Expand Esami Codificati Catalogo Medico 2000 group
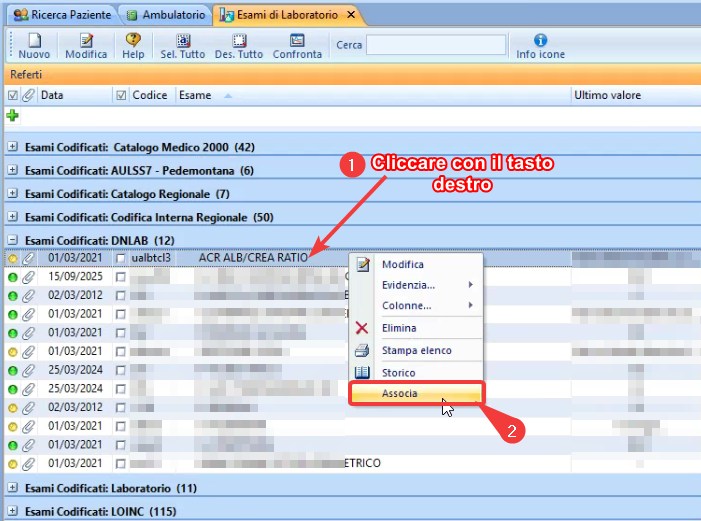Viewport: 701px width, 521px height. point(13,146)
